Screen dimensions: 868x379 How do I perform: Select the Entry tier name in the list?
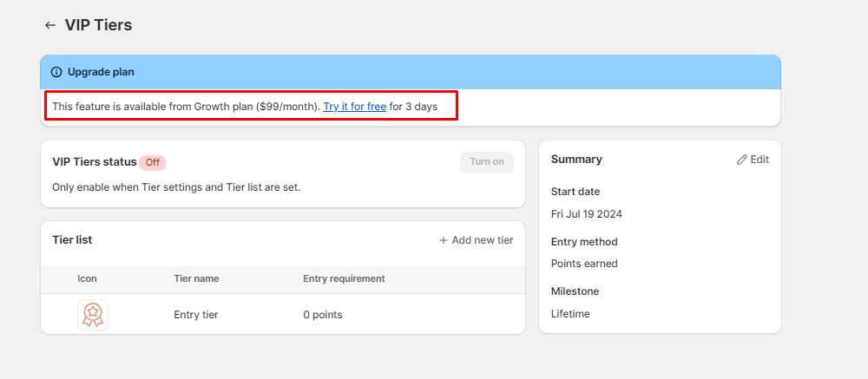coord(196,315)
